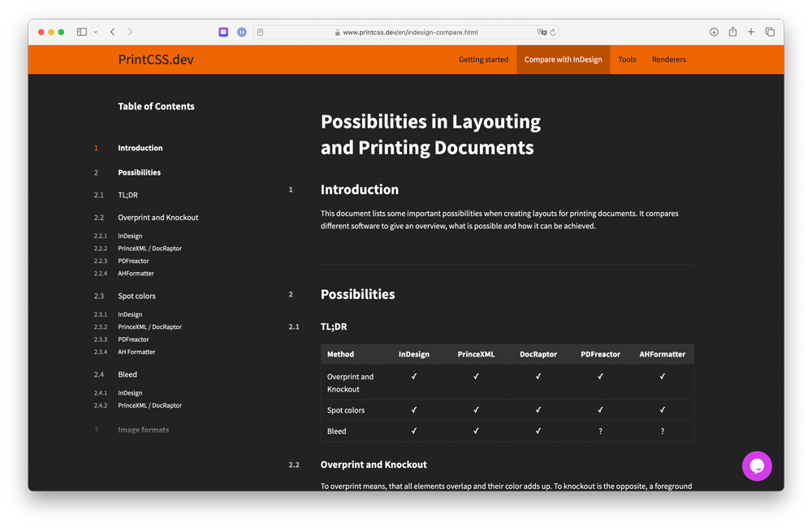Click the Share icon
The width and height of the screenshot is (812, 528).
click(x=732, y=32)
